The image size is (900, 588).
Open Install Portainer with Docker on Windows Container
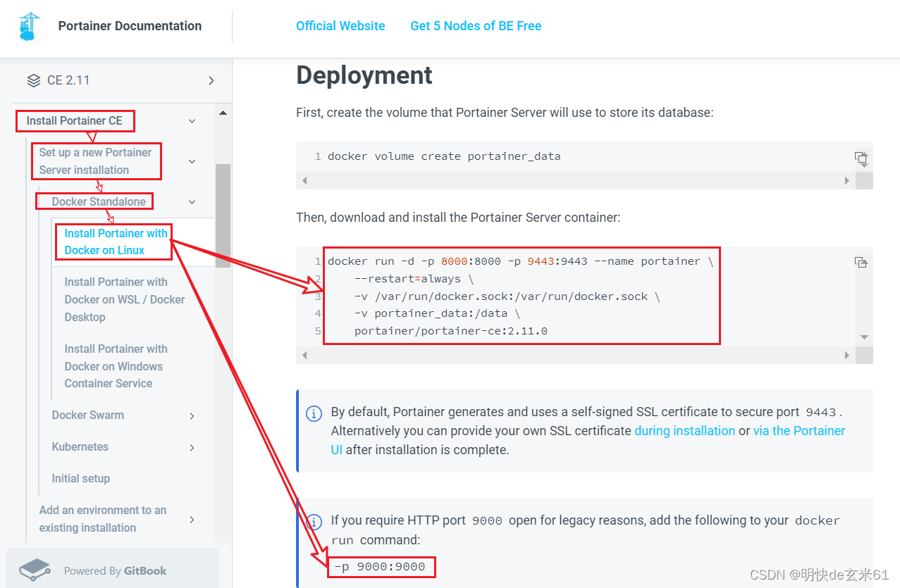116,366
